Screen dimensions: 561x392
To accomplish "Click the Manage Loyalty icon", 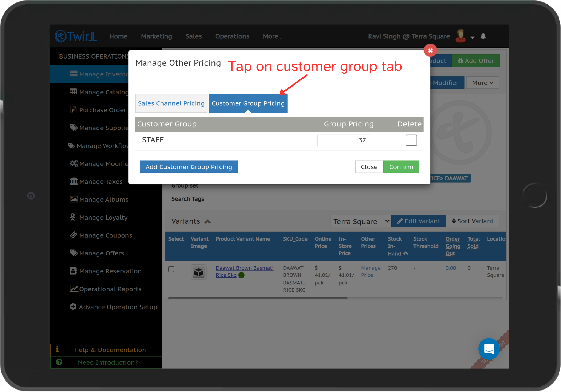I will 73,217.
